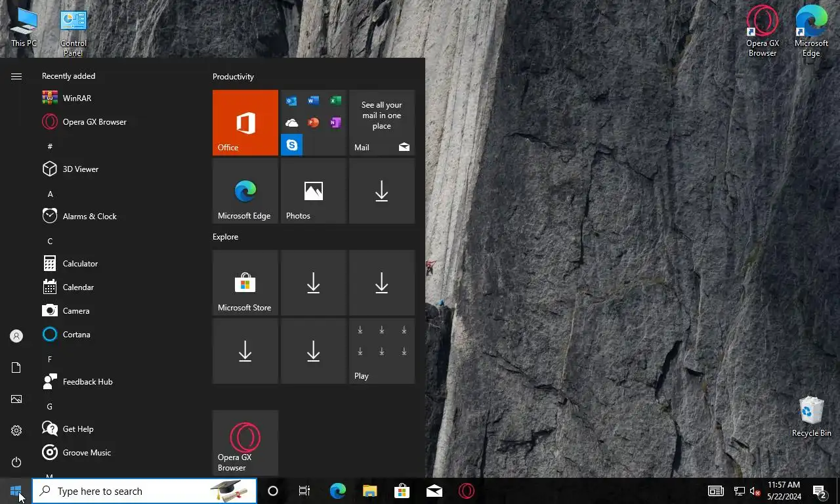Open Mail from taskbar
The width and height of the screenshot is (840, 504).
point(434,491)
